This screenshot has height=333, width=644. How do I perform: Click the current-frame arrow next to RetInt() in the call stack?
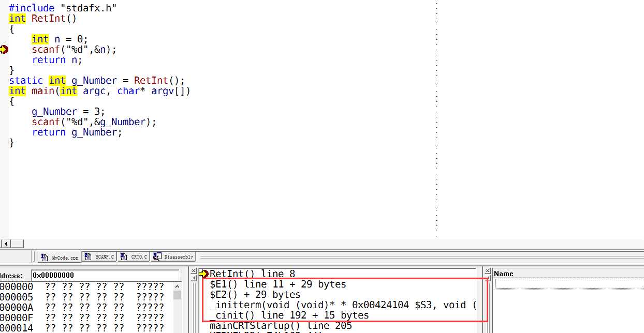pyautogui.click(x=203, y=274)
